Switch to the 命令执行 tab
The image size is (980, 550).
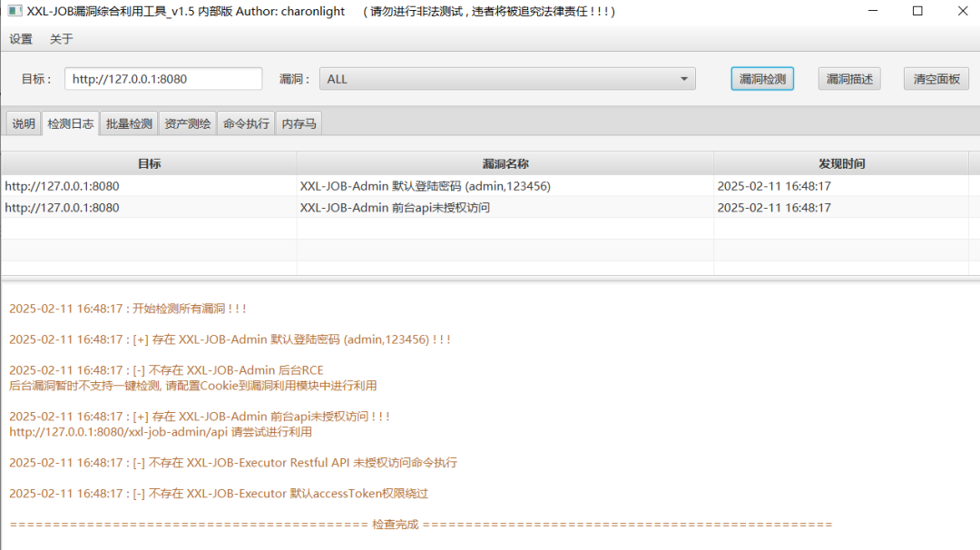tap(246, 123)
